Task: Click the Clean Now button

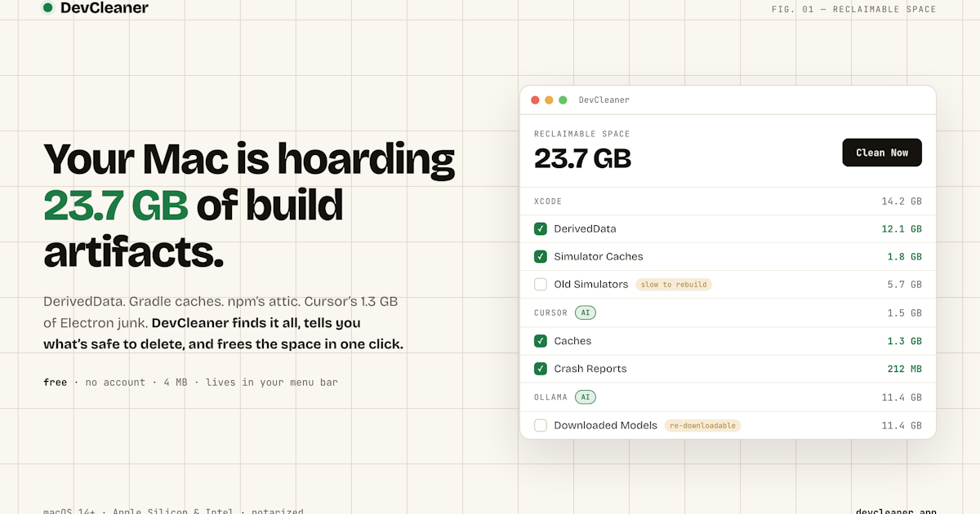Action: tap(882, 153)
